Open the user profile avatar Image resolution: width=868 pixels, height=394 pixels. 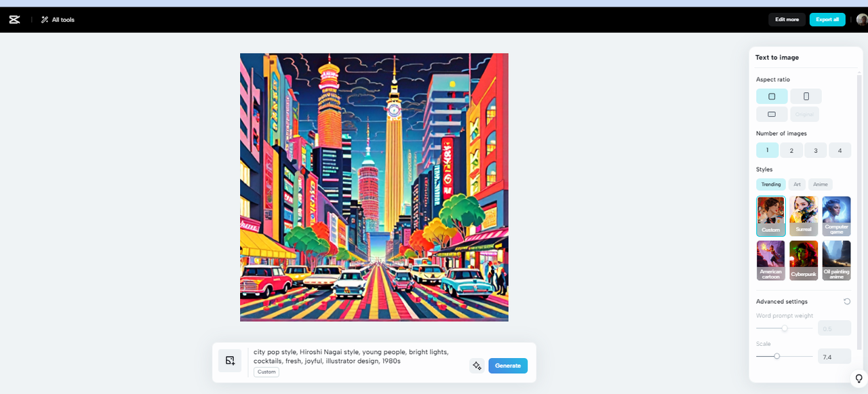coord(862,20)
